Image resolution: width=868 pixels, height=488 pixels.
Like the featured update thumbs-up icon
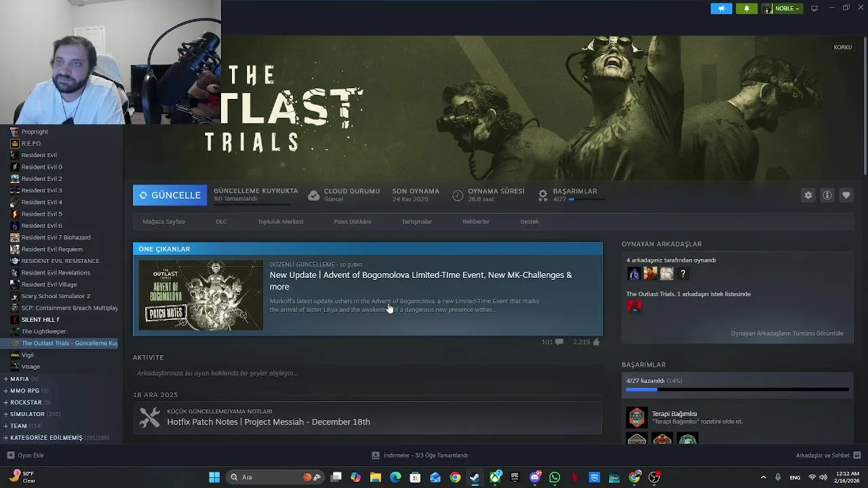coord(596,342)
